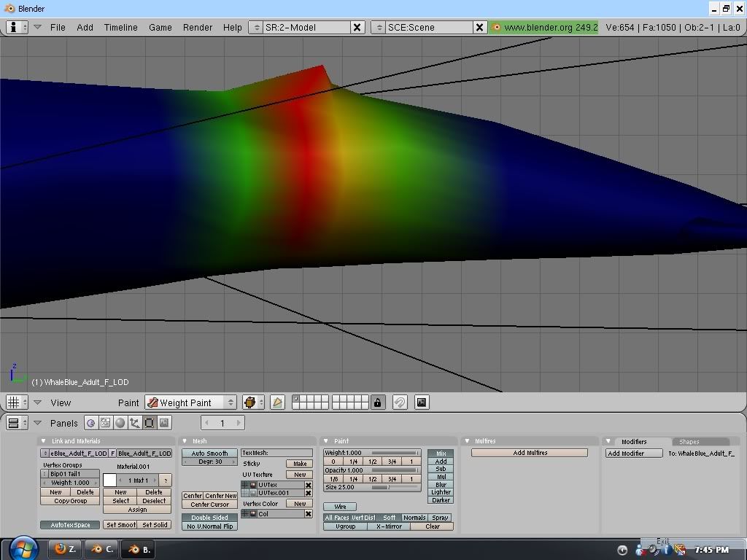This screenshot has height=560, width=747.
Task: Click the Logic context icon in Panels header
Action: tap(91, 423)
